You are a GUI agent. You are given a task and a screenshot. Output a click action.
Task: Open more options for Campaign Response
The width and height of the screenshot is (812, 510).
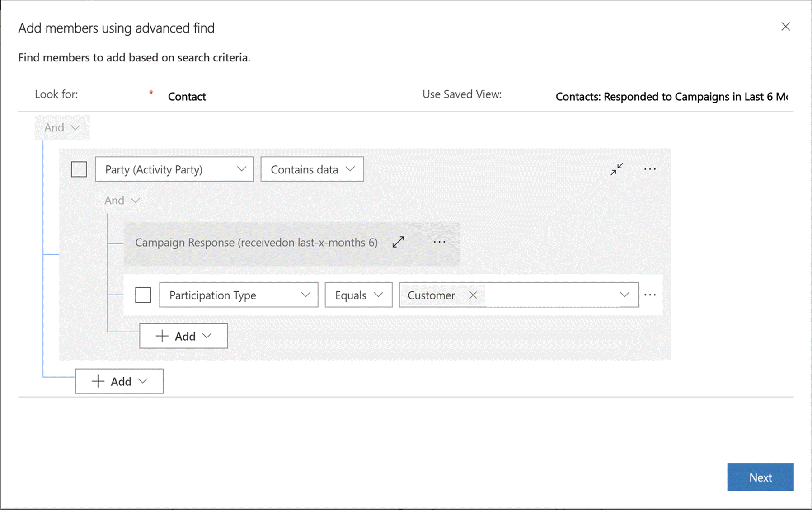click(439, 242)
